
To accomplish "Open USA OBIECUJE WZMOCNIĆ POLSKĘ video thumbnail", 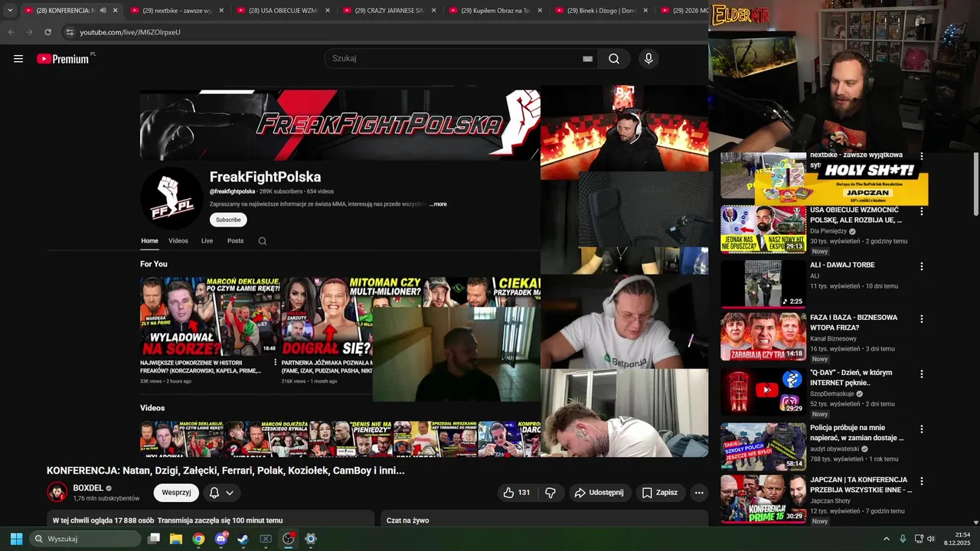I will [x=763, y=229].
